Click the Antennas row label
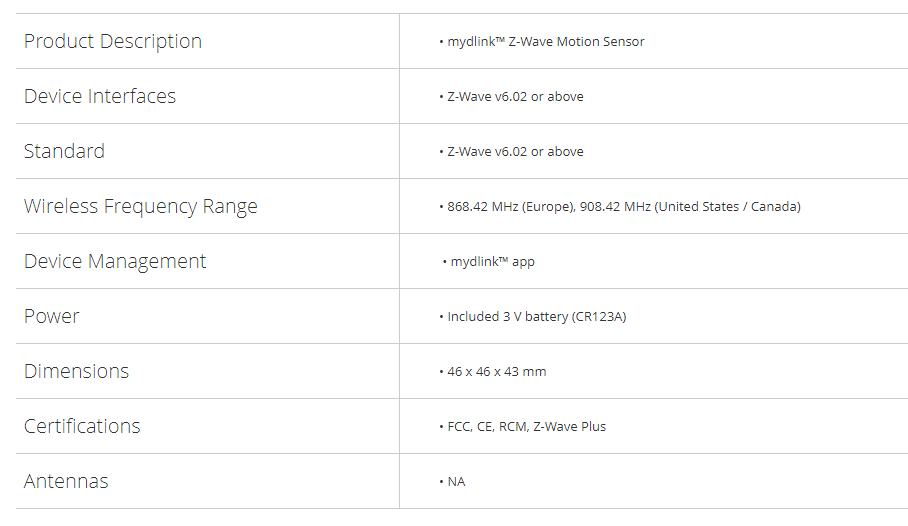The image size is (908, 526). click(x=66, y=481)
